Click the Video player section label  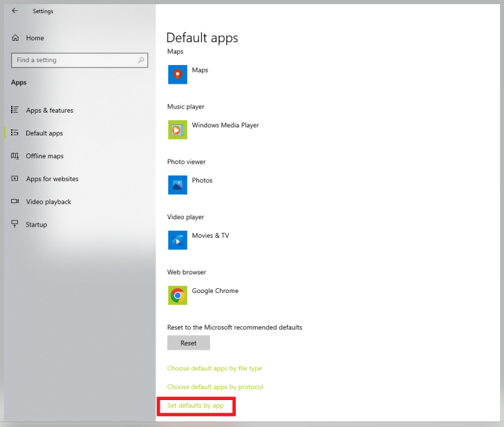point(186,217)
